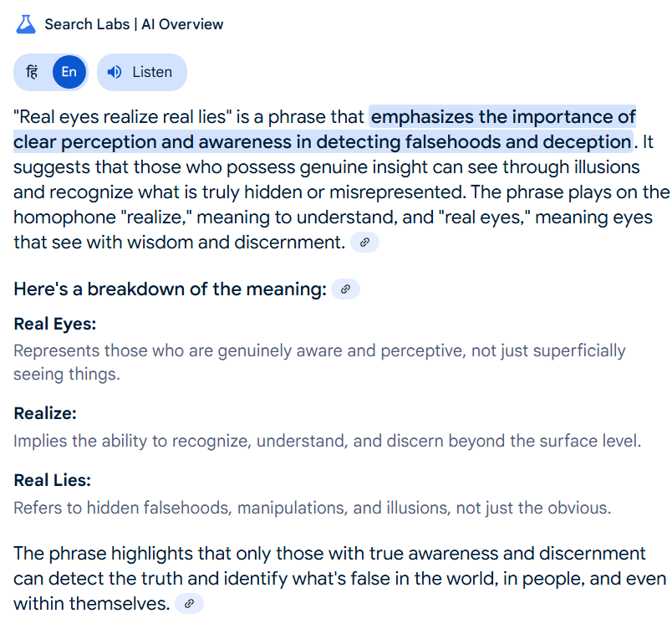Viewport: 672px width, 629px height.
Task: Click the Listen button label
Action: 152,72
